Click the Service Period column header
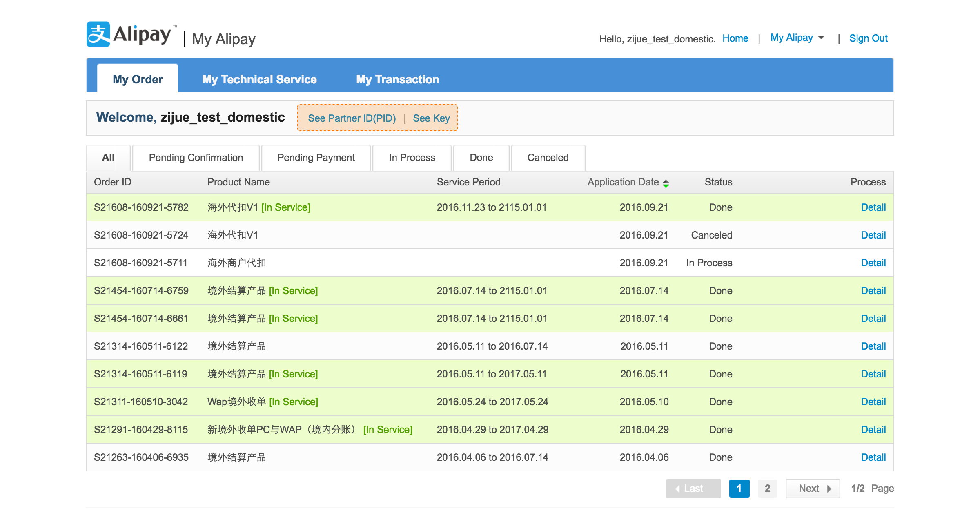Image resolution: width=980 pixels, height=531 pixels. pyautogui.click(x=468, y=182)
